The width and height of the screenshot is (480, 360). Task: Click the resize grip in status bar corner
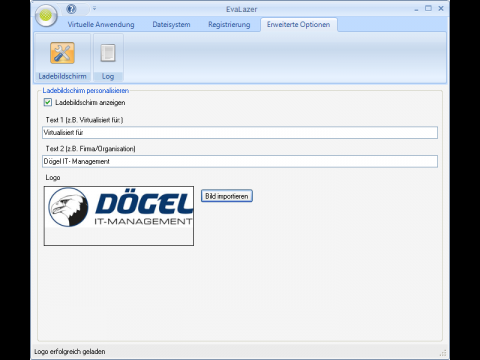(x=443, y=353)
